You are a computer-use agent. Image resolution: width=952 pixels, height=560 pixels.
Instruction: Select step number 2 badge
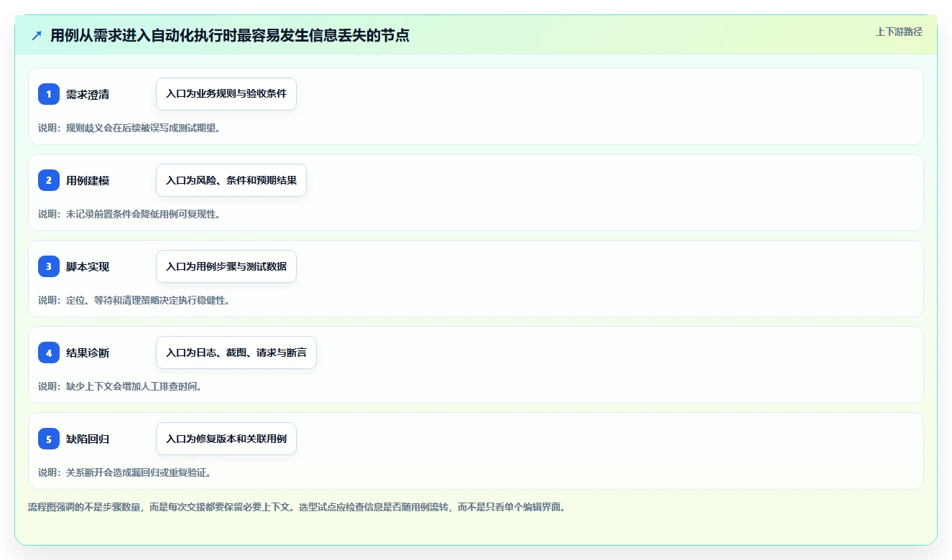click(x=49, y=180)
